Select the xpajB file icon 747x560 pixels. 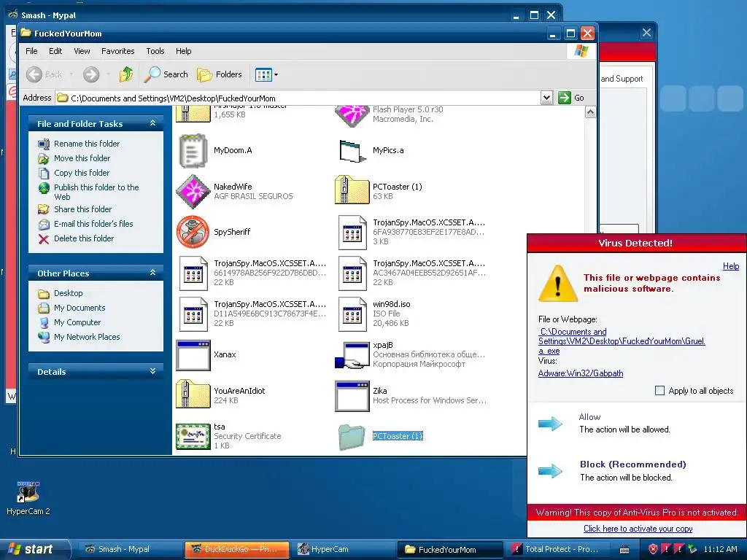352,355
